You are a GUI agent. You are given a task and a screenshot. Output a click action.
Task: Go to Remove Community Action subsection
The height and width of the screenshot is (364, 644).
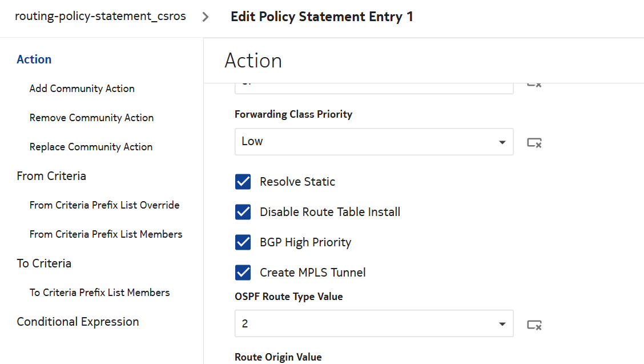point(91,118)
